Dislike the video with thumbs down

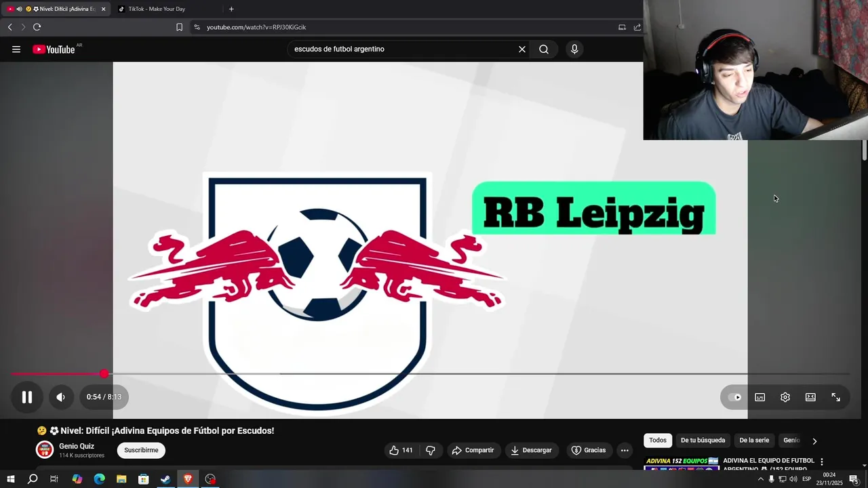[430, 450]
